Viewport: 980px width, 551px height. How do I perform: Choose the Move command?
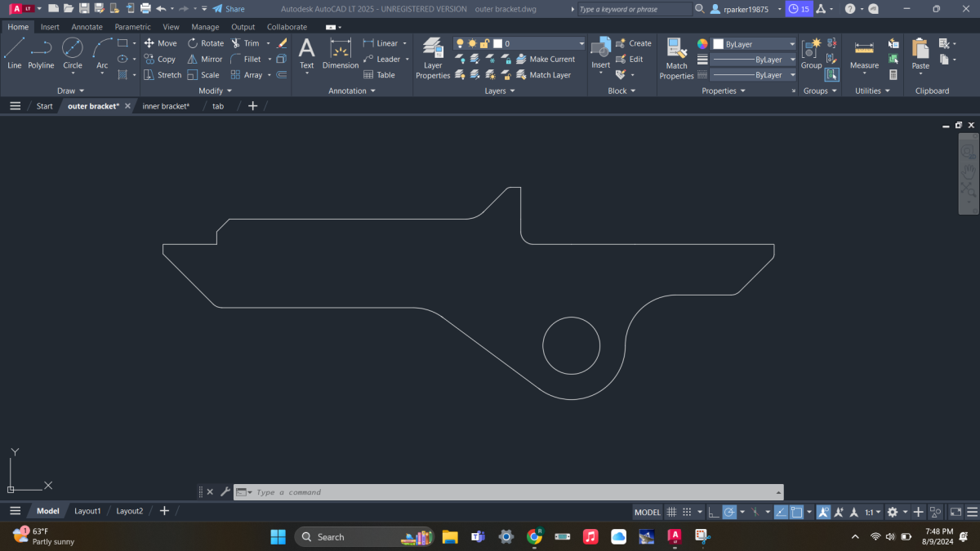coord(160,43)
